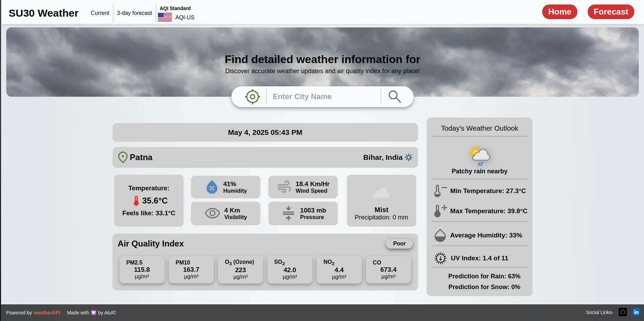644x321 pixels.
Task: Click the SO2 42.0 card
Action: (290, 270)
